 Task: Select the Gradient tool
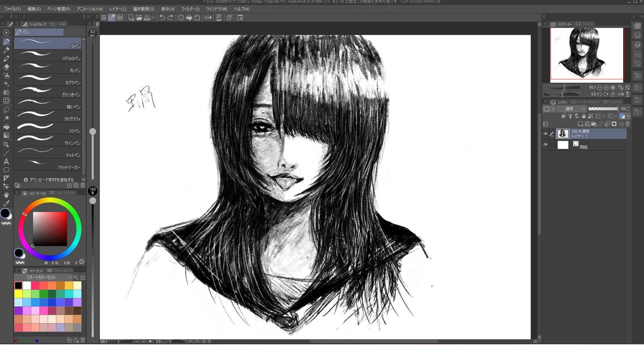(6, 135)
